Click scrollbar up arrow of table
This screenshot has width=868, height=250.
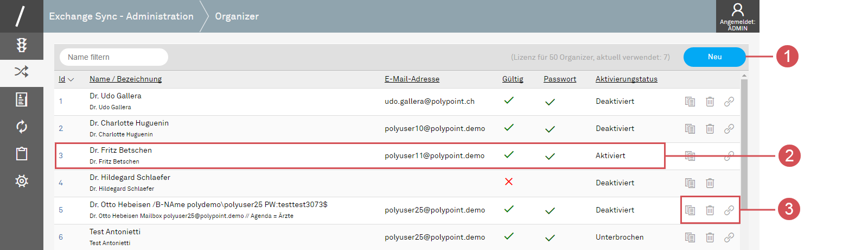(x=744, y=76)
